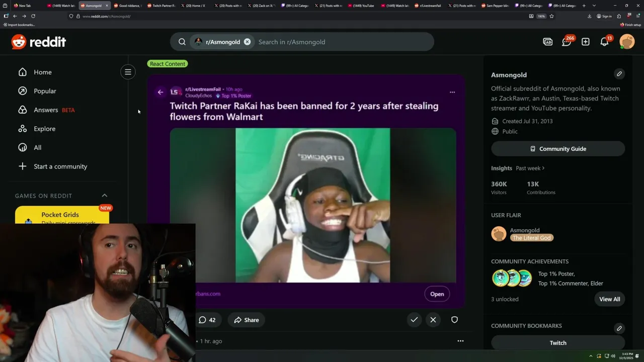This screenshot has width=644, height=362.
Task: Open r/LivestreamFail community link
Action: click(203, 89)
